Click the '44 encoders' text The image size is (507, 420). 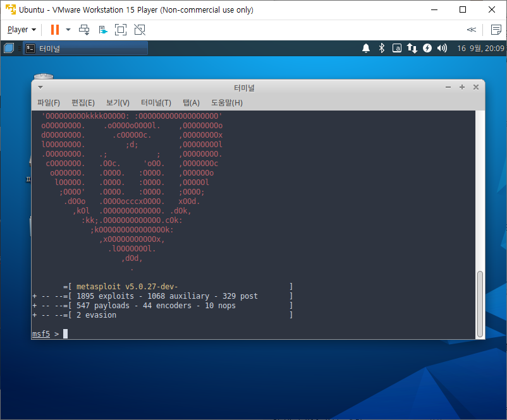(167, 305)
